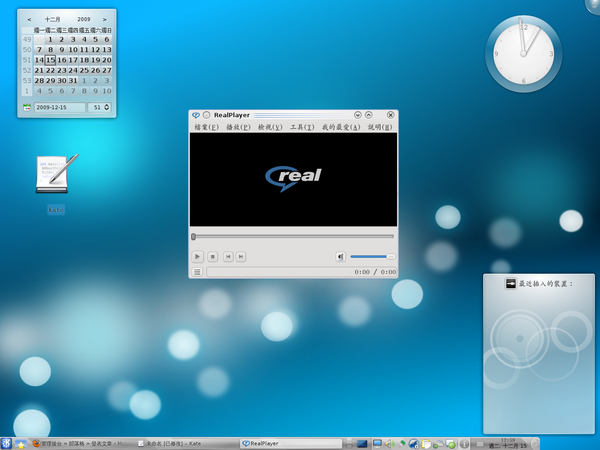Click the display monitor tray icon
Screen dimensions: 600x450
377,444
